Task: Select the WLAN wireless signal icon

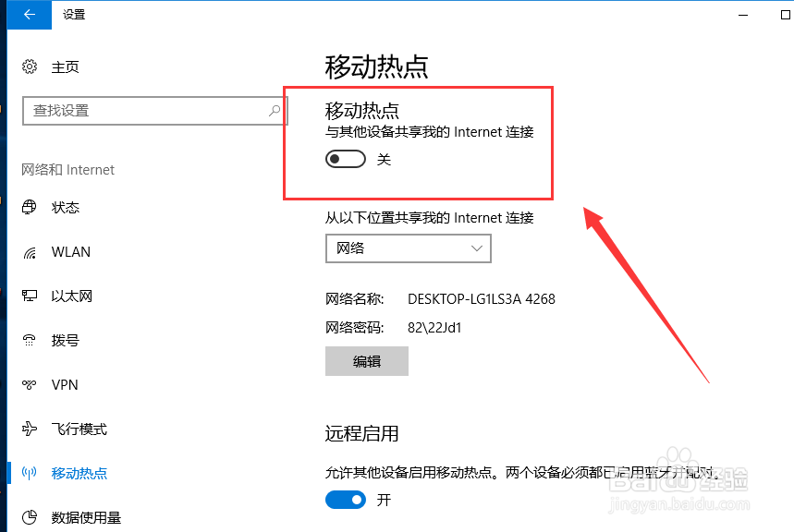Action: 30,251
